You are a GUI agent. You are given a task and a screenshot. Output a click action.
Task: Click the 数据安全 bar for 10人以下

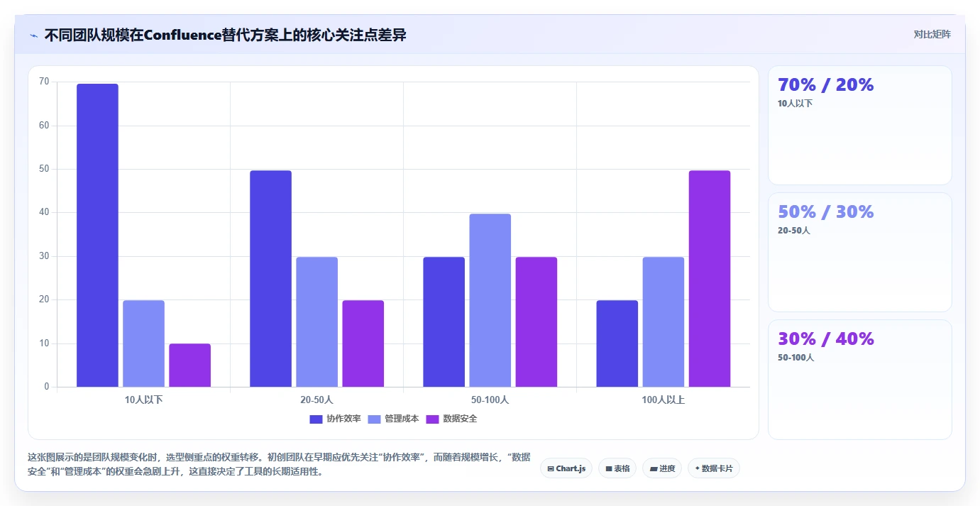click(189, 365)
